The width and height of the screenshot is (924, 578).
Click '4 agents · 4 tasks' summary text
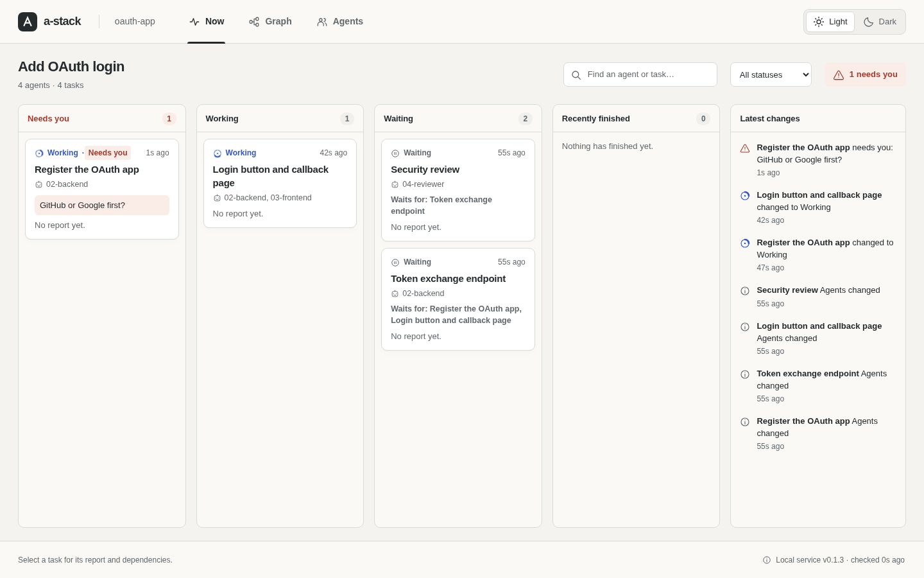click(51, 85)
